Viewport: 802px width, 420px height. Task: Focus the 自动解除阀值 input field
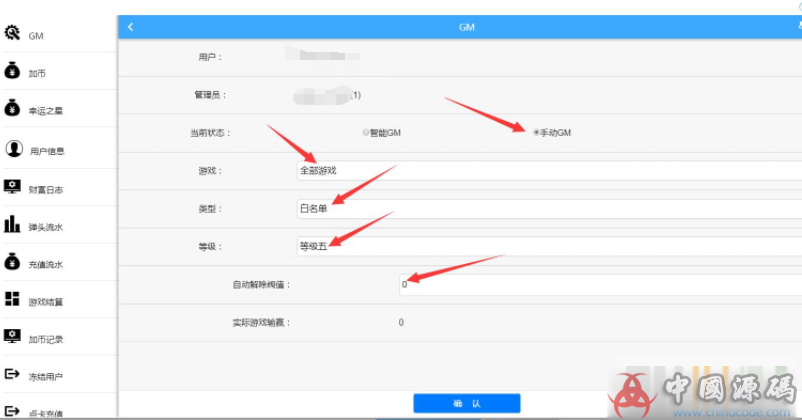tap(600, 284)
